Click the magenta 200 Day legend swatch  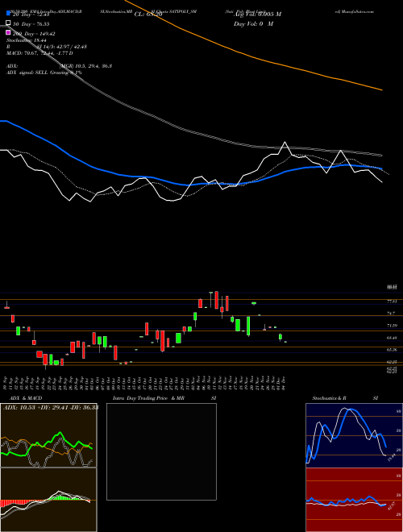pos(9,32)
